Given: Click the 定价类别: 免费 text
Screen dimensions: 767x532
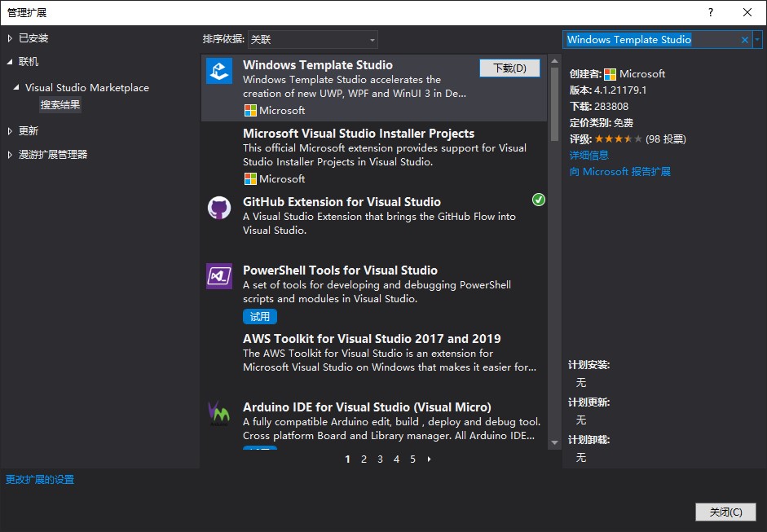Looking at the screenshot, I should click(602, 123).
